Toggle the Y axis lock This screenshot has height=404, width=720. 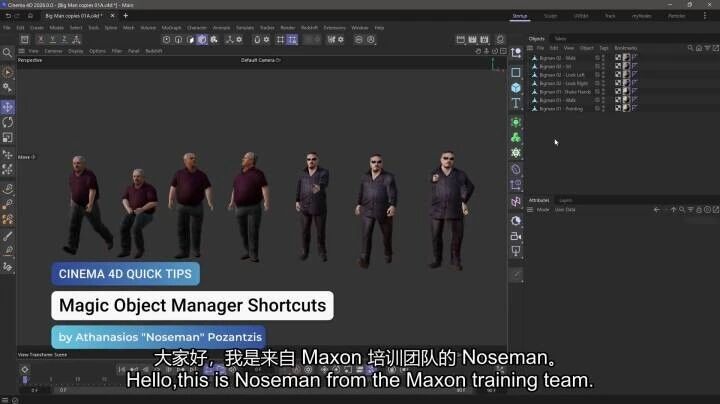tap(53, 39)
